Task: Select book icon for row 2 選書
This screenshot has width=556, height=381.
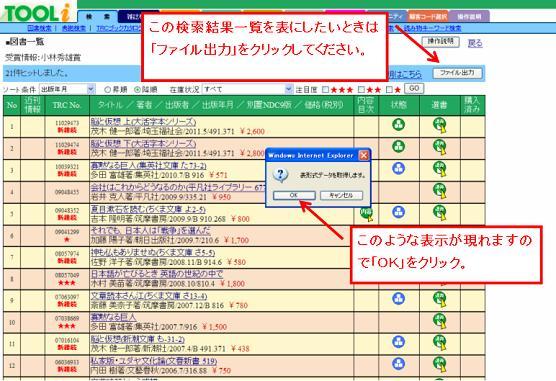Action: point(440,147)
